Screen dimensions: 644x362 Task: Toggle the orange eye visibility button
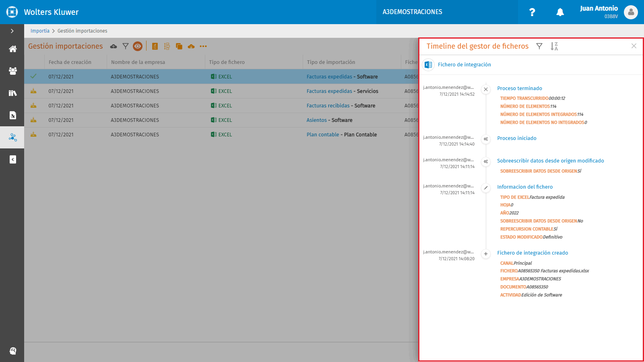pos(138,46)
